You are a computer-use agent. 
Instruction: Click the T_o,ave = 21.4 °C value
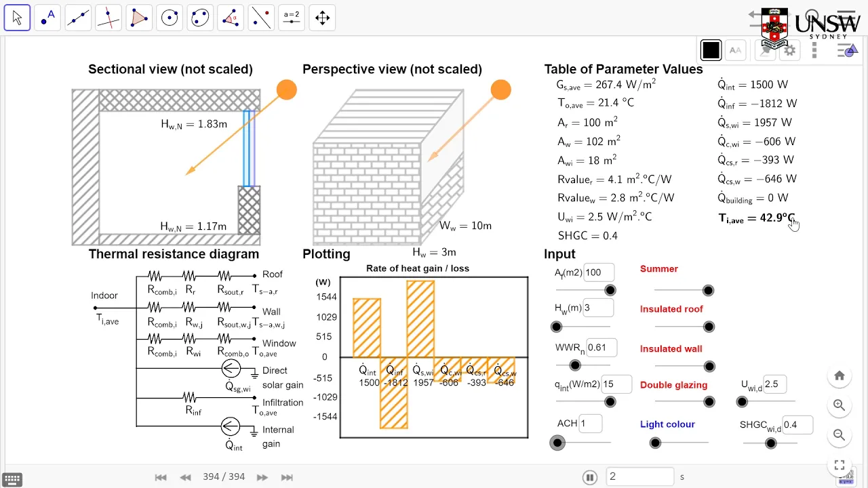[596, 103]
